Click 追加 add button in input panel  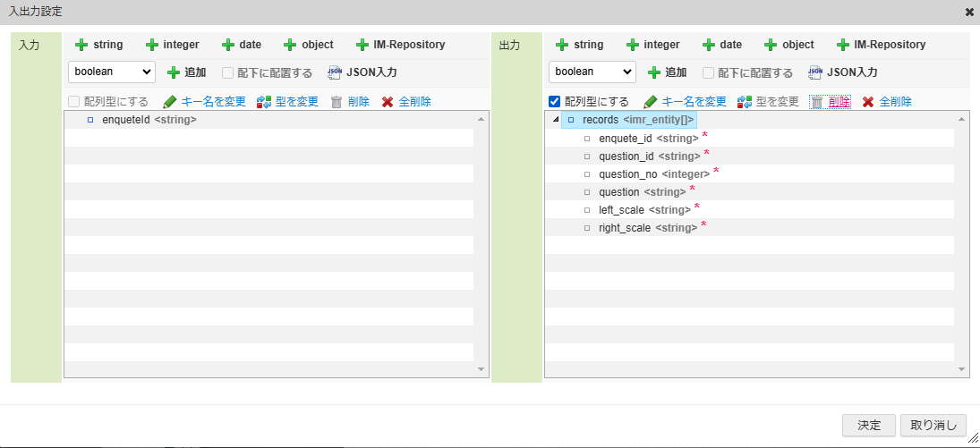[187, 72]
